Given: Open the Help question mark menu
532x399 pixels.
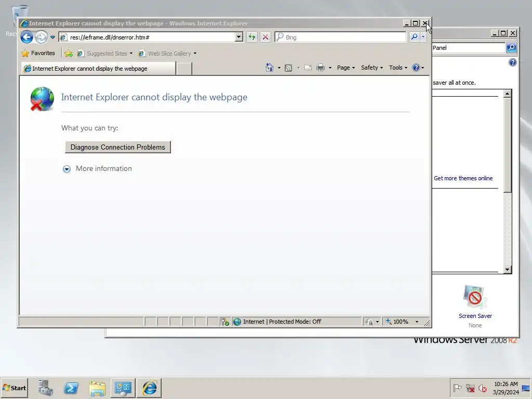Looking at the screenshot, I should (418, 68).
